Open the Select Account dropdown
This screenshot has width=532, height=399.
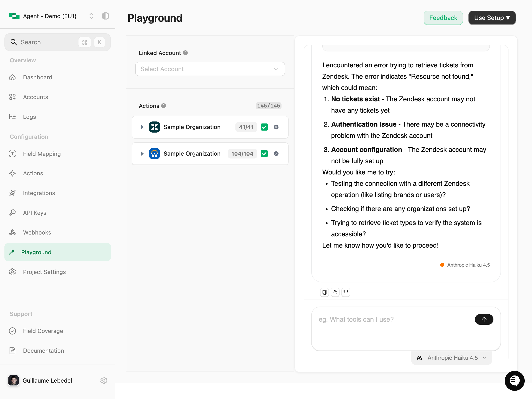coord(210,69)
